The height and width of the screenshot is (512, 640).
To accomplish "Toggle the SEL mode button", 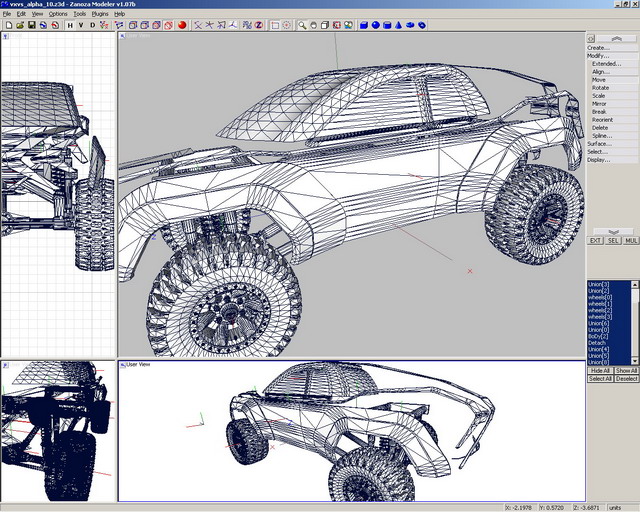I will 613,241.
